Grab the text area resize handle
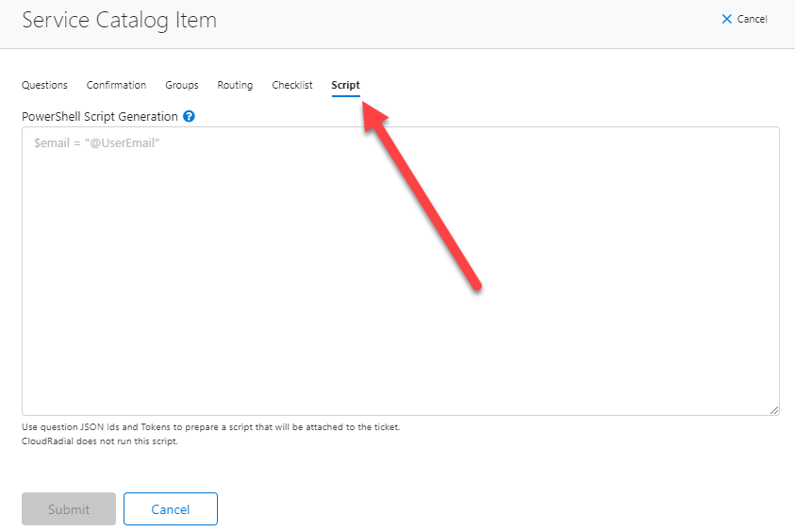 (774, 410)
